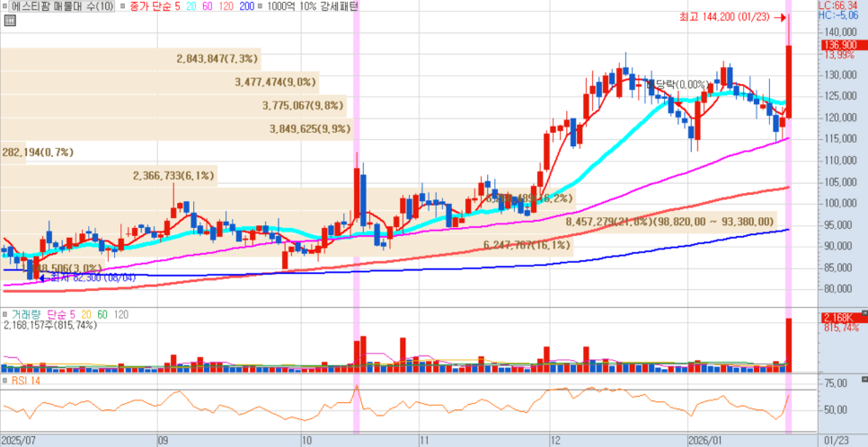Click the 01/23 date at axis end

click(x=836, y=442)
